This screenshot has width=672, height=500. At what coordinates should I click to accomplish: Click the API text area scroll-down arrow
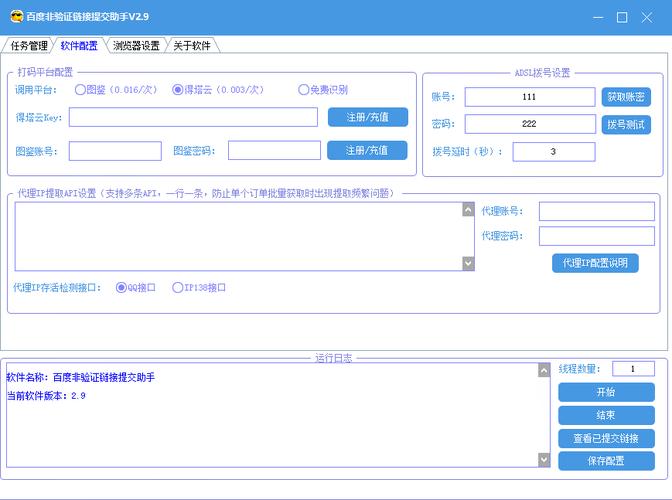(468, 263)
